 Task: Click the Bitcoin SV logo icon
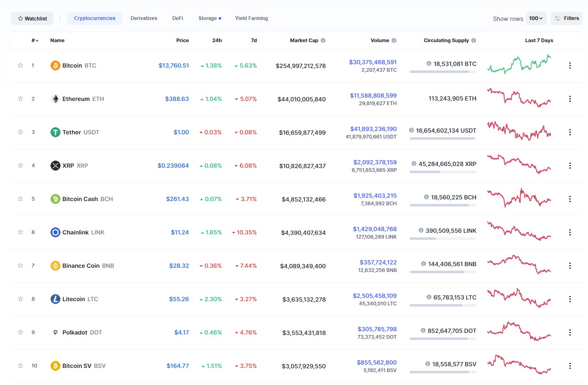(x=55, y=366)
